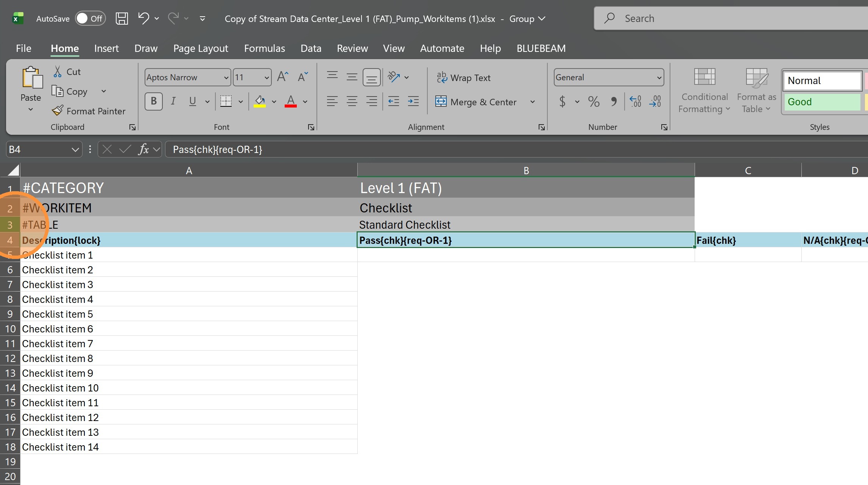Click Merge & Center button

tap(476, 102)
